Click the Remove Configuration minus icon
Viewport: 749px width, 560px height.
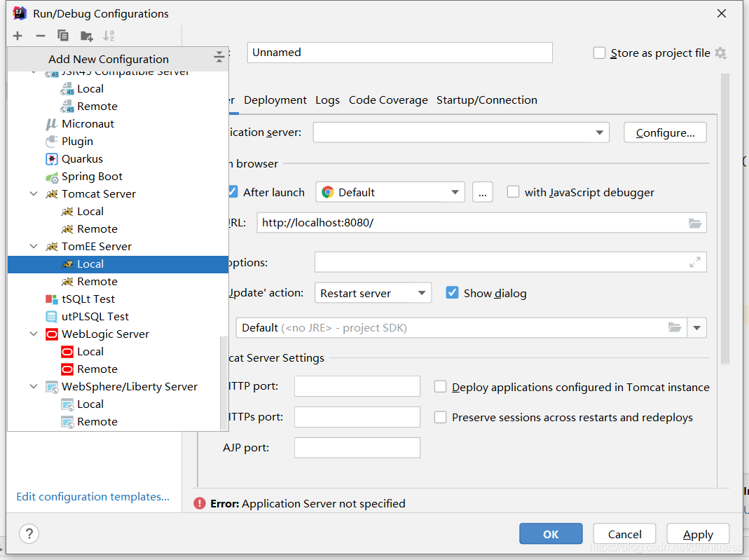(x=41, y=36)
